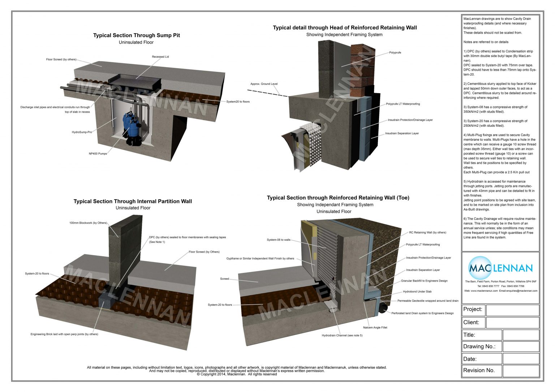555x392 pixels.
Task: Click the 'System20 to floors' label
Action: point(238,101)
